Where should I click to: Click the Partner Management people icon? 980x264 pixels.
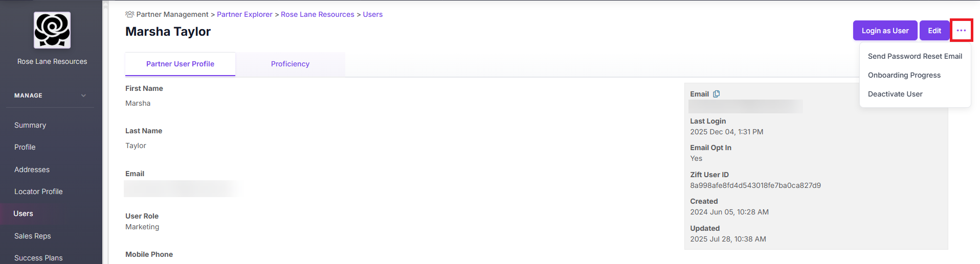tap(130, 14)
